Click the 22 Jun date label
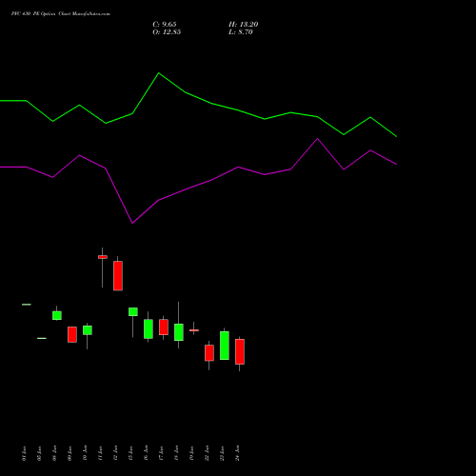 [x=207, y=453]
